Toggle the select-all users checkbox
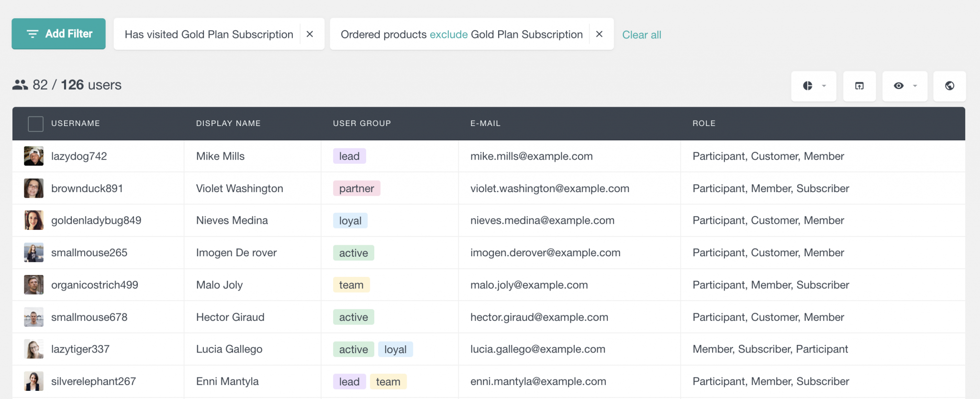Image resolution: width=980 pixels, height=399 pixels. pyautogui.click(x=35, y=124)
